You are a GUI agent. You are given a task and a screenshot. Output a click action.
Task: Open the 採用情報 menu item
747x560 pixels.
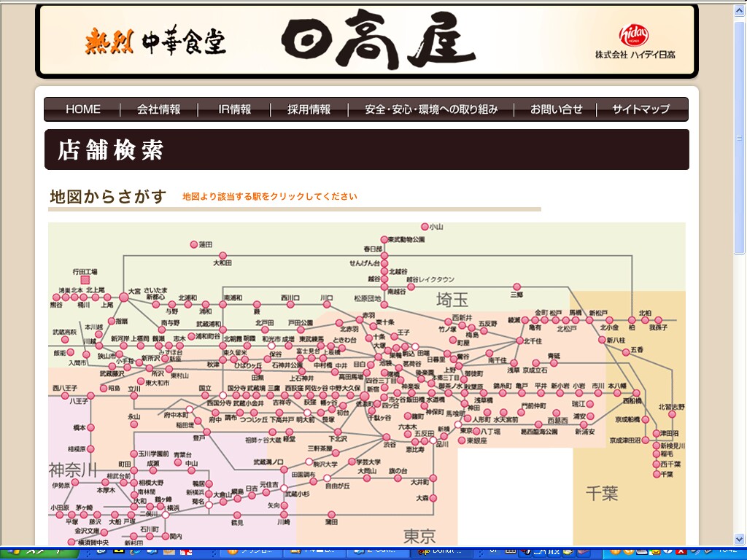pyautogui.click(x=309, y=109)
